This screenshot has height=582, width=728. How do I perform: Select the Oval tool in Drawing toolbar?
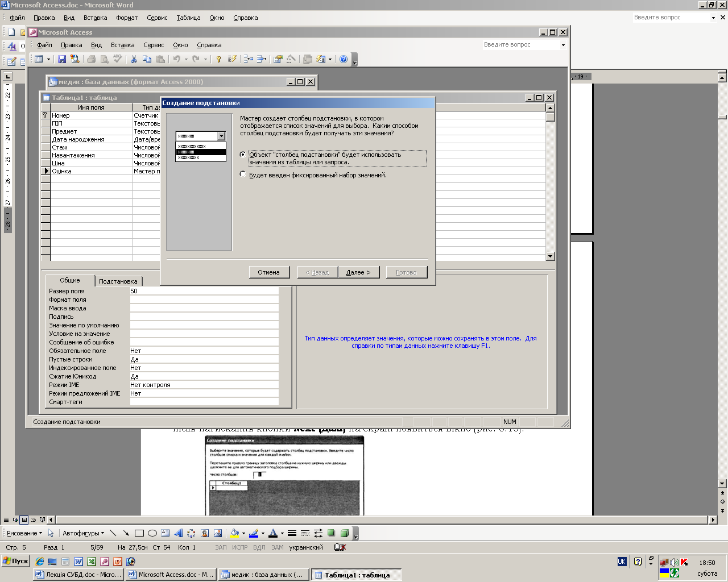(152, 533)
